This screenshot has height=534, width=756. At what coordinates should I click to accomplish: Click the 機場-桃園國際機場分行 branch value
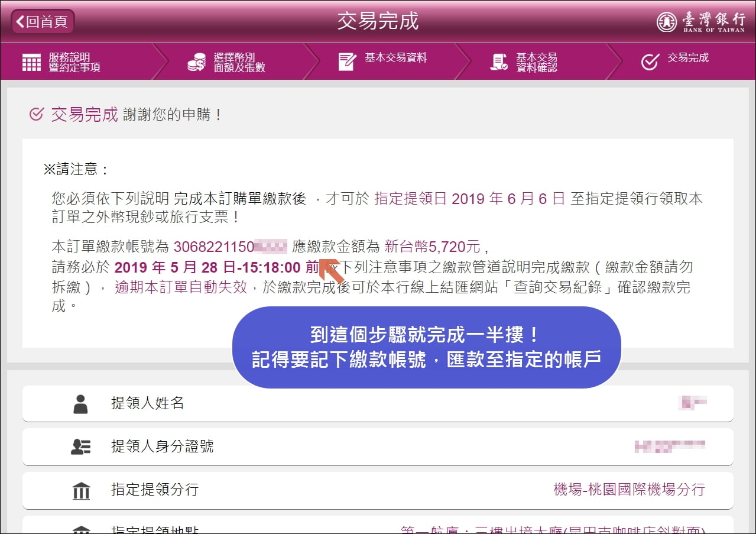pyautogui.click(x=629, y=490)
